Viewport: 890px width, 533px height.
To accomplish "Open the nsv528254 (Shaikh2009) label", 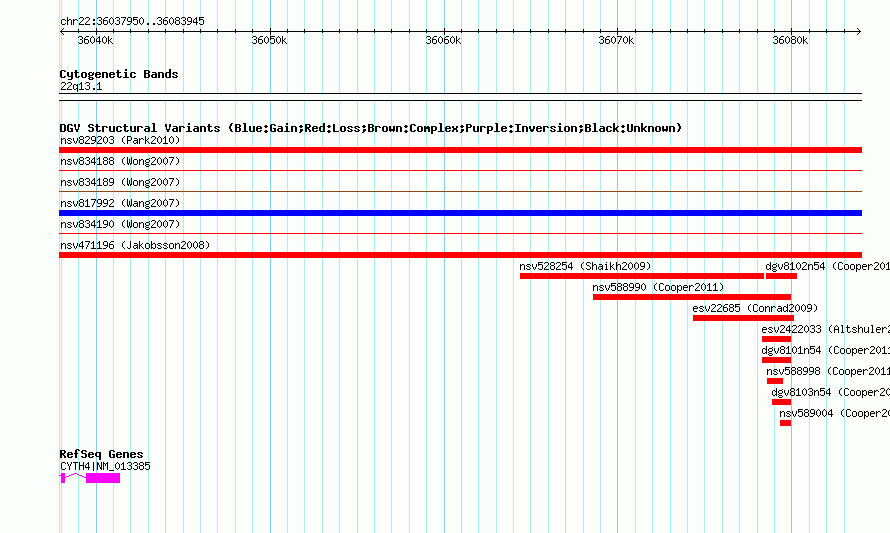I will pos(585,266).
